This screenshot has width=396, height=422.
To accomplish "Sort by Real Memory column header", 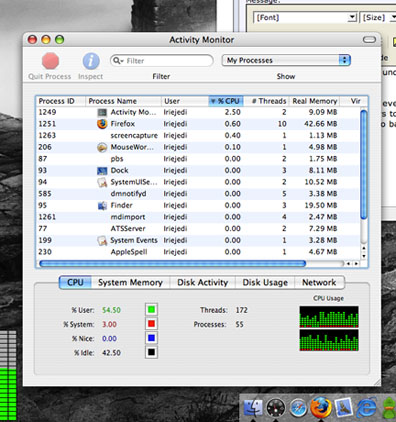I will pos(314,101).
